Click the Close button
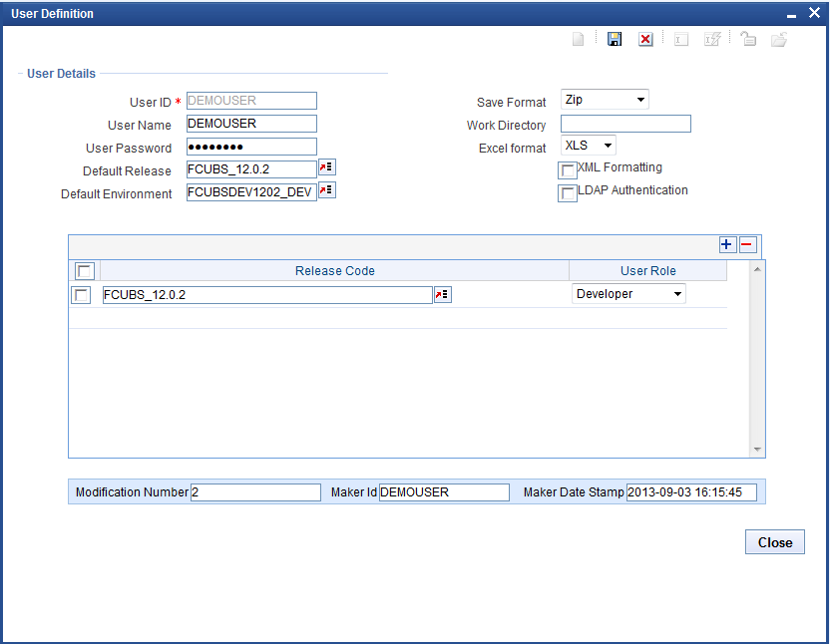The width and height of the screenshot is (830, 644). point(774,542)
